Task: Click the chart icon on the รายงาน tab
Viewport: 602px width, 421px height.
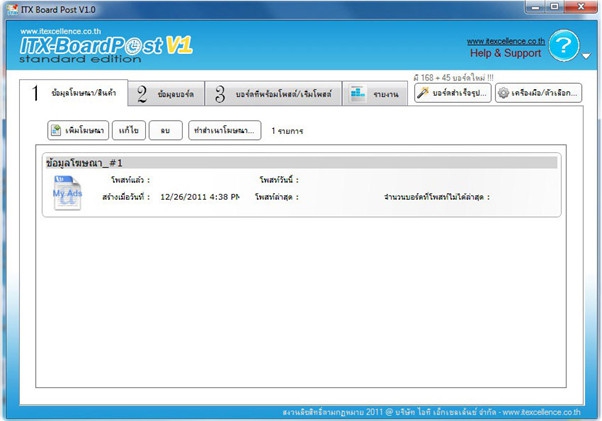Action: pos(357,93)
